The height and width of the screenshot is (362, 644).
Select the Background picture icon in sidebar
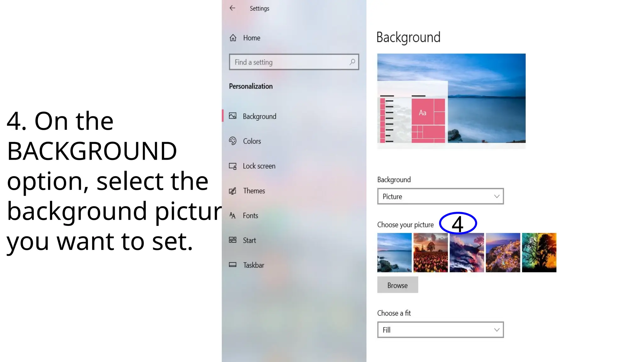pyautogui.click(x=233, y=116)
